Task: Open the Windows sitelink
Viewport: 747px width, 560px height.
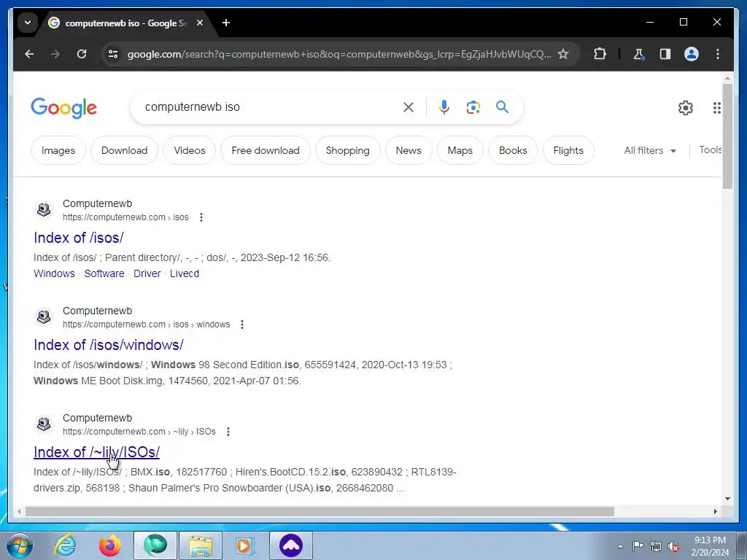Action: coord(54,274)
